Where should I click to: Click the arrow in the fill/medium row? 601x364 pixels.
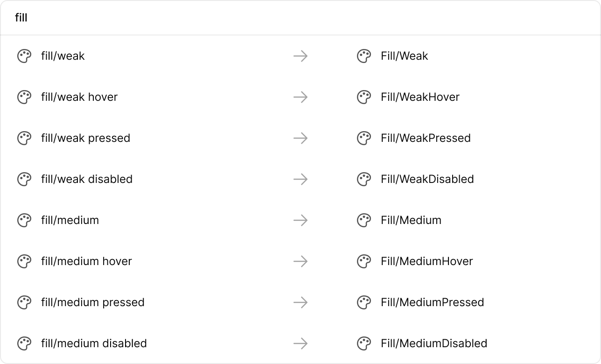pyautogui.click(x=300, y=220)
